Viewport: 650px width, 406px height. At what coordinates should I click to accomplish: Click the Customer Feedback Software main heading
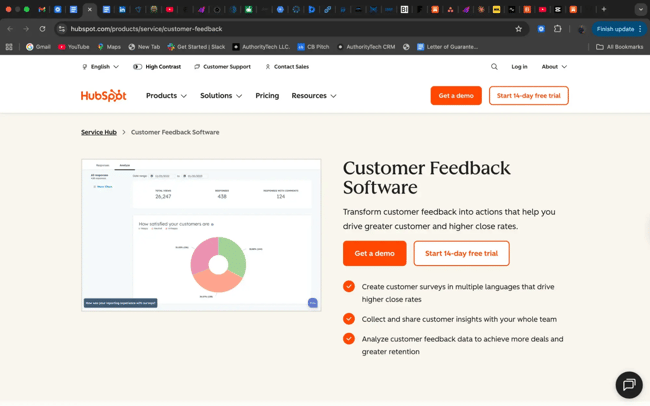tap(427, 177)
